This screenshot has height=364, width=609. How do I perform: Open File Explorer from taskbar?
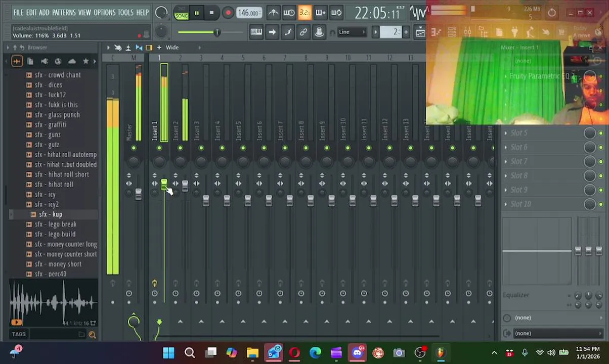pyautogui.click(x=252, y=353)
